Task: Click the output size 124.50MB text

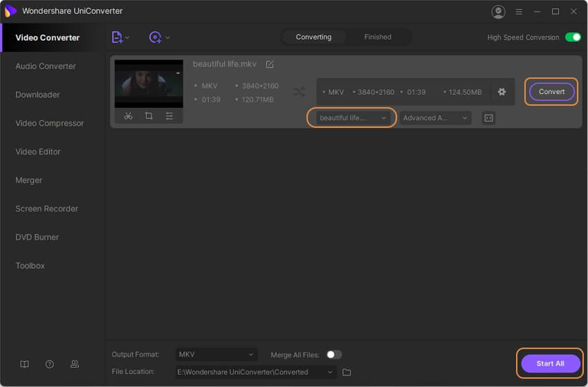Action: click(x=465, y=92)
